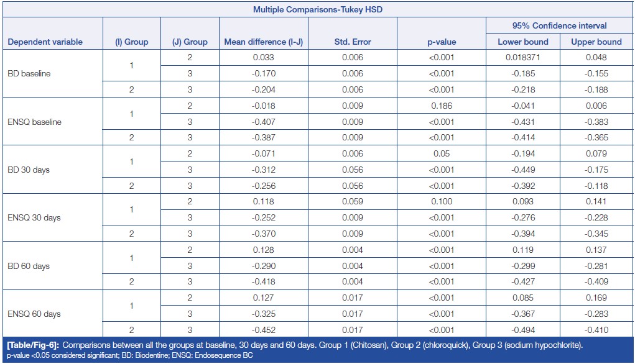The height and width of the screenshot is (364, 635).
Task: Click the mean difference value -0.452
Action: coord(265,330)
